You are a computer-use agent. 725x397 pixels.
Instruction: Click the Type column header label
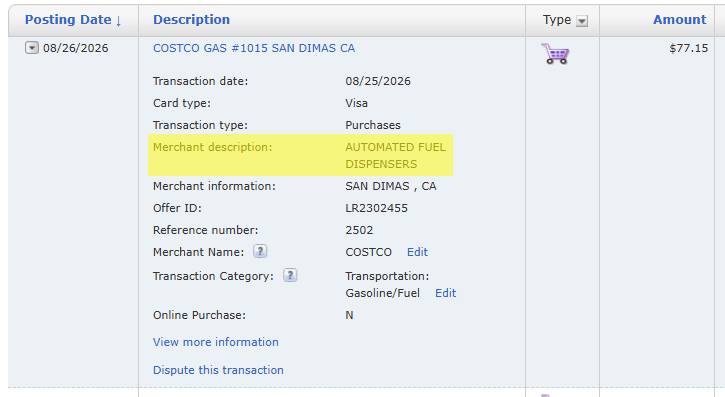pyautogui.click(x=557, y=20)
